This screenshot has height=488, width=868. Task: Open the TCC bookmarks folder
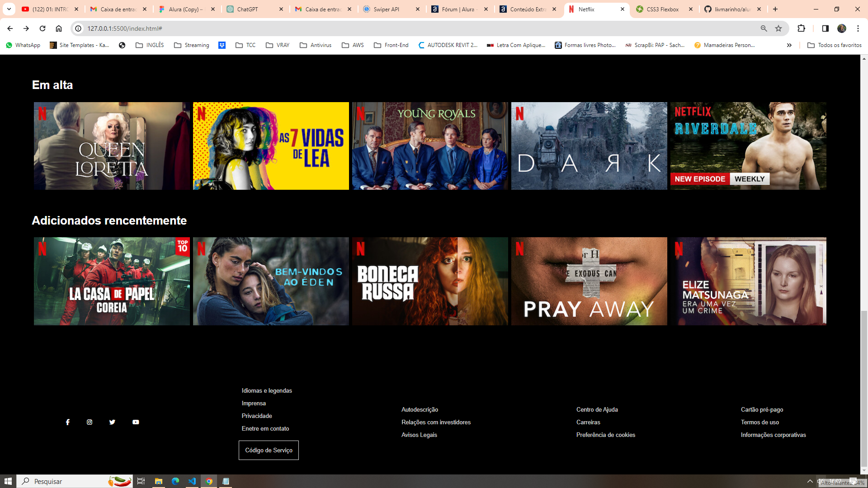pos(245,45)
